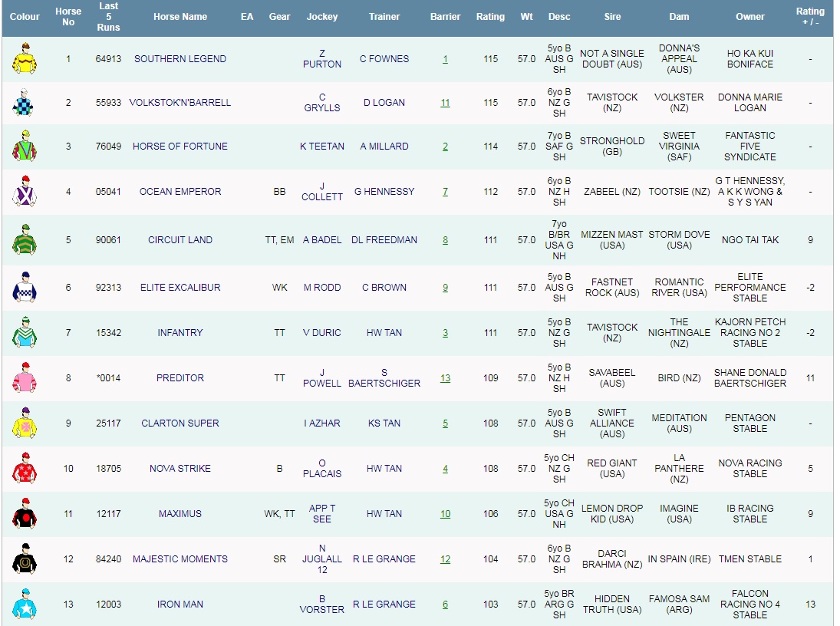
Task: Open the Elite Excalibur horse page
Action: tap(180, 288)
